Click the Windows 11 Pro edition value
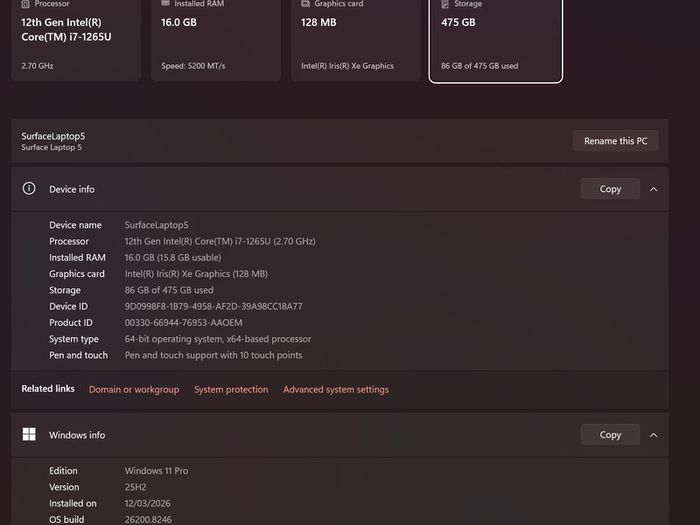Image resolution: width=700 pixels, height=525 pixels. (156, 471)
